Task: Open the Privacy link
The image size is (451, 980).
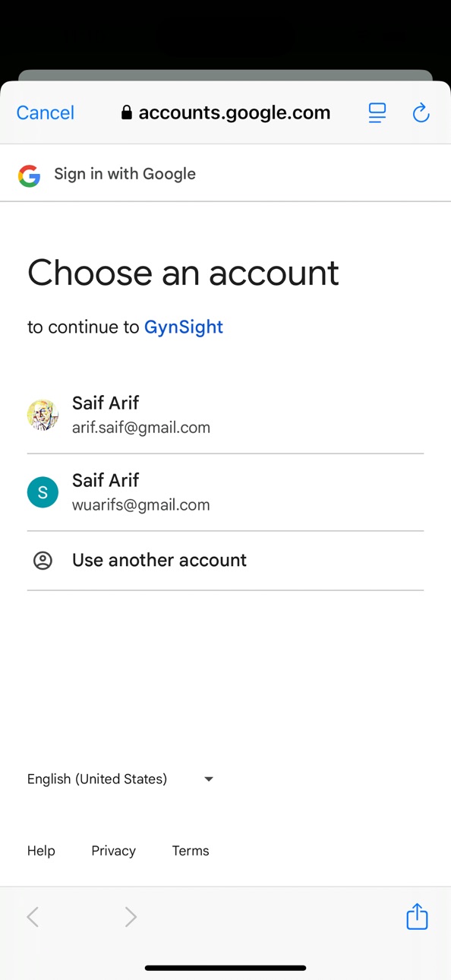Action: pos(114,851)
